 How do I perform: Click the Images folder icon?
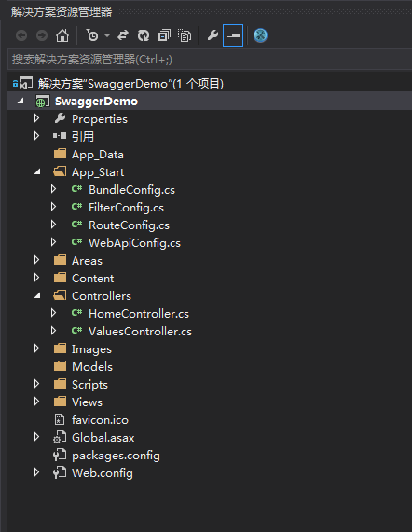[x=60, y=348]
